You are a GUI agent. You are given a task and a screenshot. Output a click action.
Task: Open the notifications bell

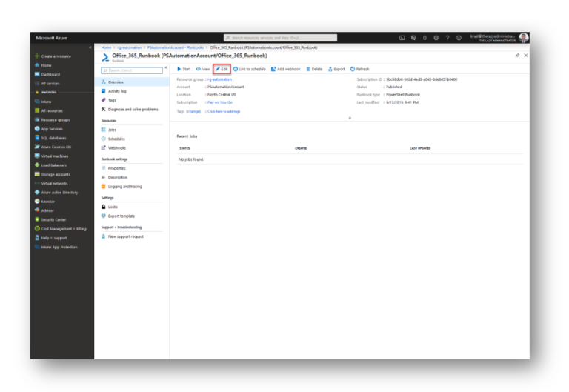[x=425, y=38]
